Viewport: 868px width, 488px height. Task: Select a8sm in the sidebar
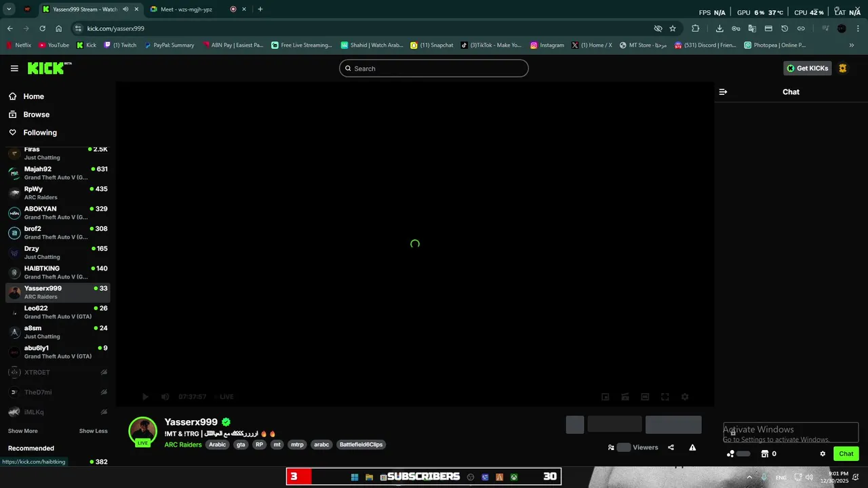pos(58,332)
